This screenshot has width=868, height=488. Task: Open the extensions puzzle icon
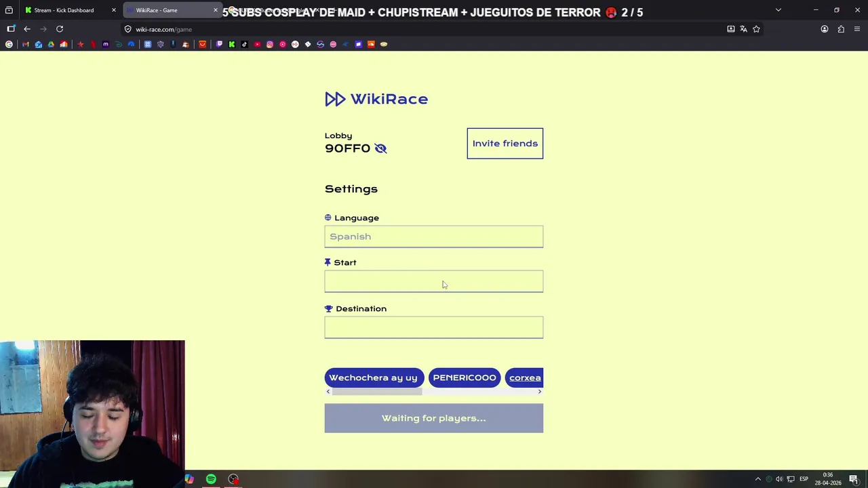(841, 29)
